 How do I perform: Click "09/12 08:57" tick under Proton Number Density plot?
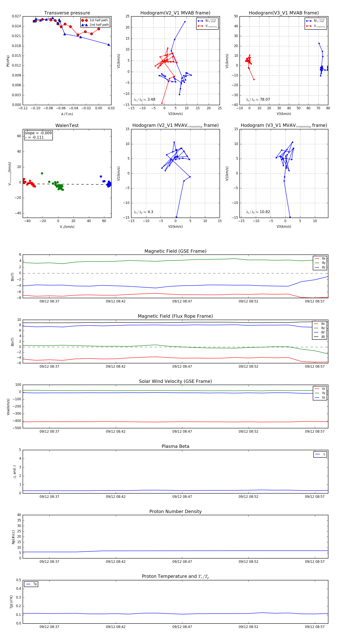tap(315, 562)
